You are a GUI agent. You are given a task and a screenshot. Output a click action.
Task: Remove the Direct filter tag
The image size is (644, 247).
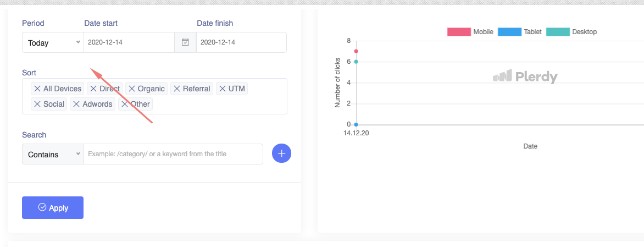[93, 89]
